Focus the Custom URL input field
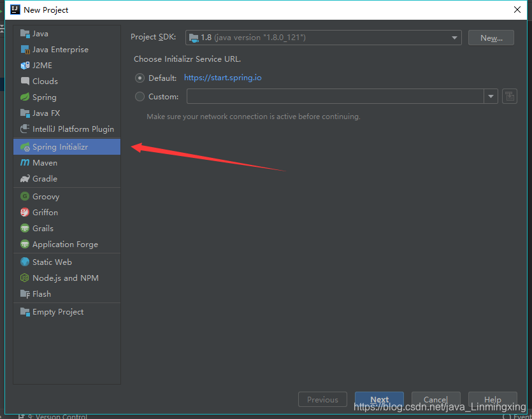The height and width of the screenshot is (419, 532). click(335, 96)
